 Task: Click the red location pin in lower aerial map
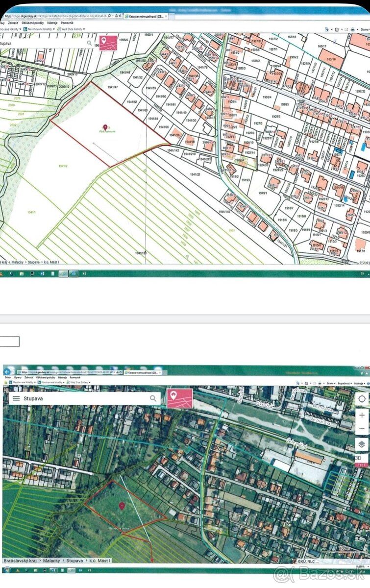point(122,505)
